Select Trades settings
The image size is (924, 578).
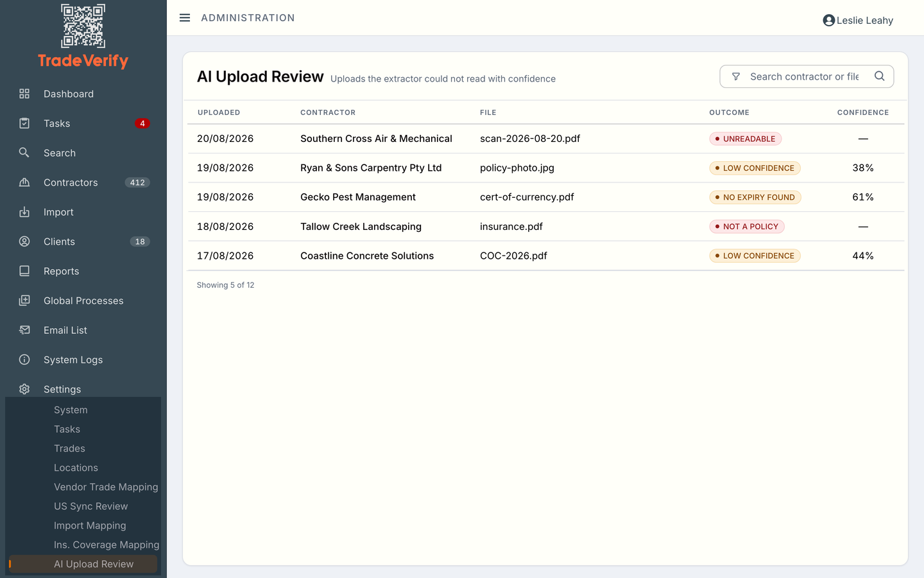(x=69, y=448)
